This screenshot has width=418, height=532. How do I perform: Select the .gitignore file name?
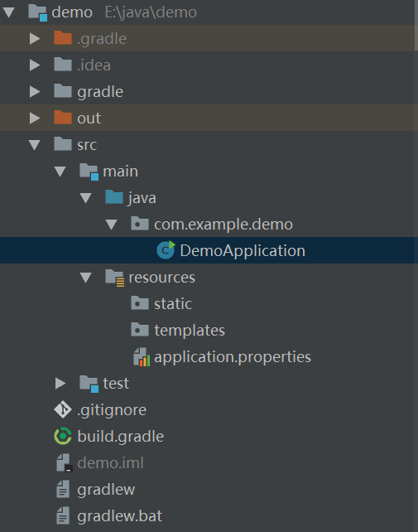(112, 410)
